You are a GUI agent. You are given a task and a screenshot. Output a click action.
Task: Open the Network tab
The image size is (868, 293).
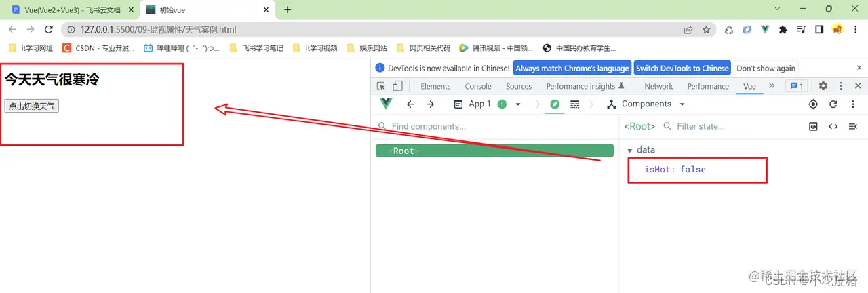[x=658, y=86]
